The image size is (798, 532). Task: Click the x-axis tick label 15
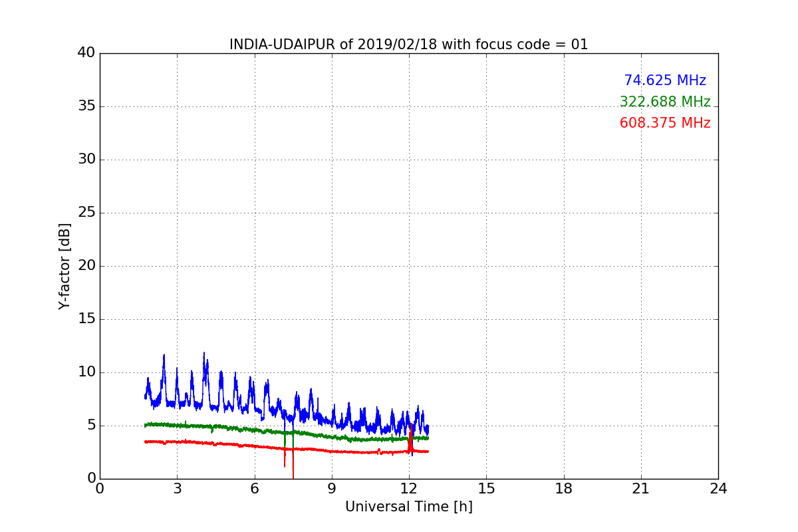[486, 489]
